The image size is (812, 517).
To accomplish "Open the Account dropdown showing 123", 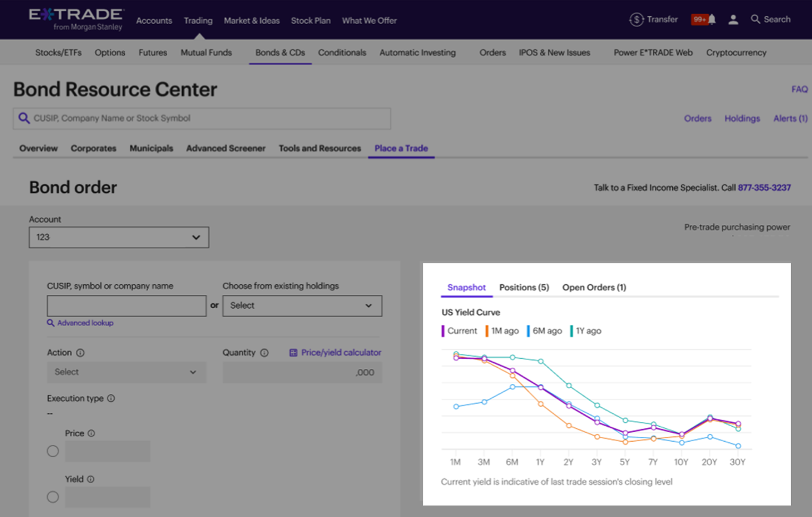I will coord(119,237).
